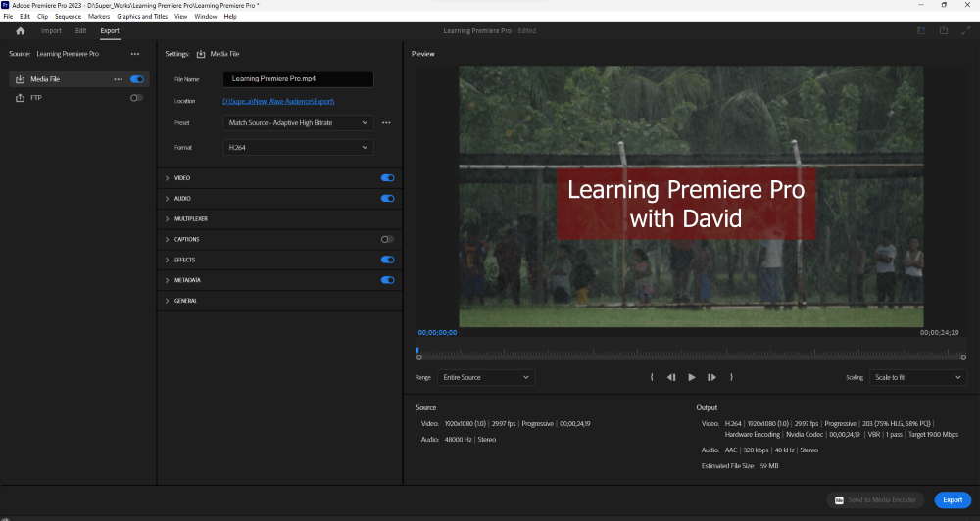The image size is (980, 521).
Task: Open the Edit menu
Action: pos(25,17)
